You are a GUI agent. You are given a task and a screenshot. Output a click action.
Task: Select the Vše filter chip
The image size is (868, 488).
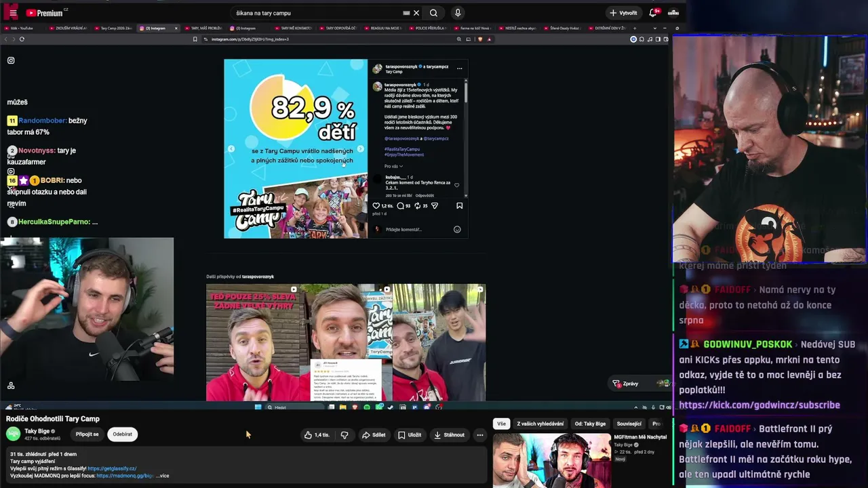tap(501, 424)
